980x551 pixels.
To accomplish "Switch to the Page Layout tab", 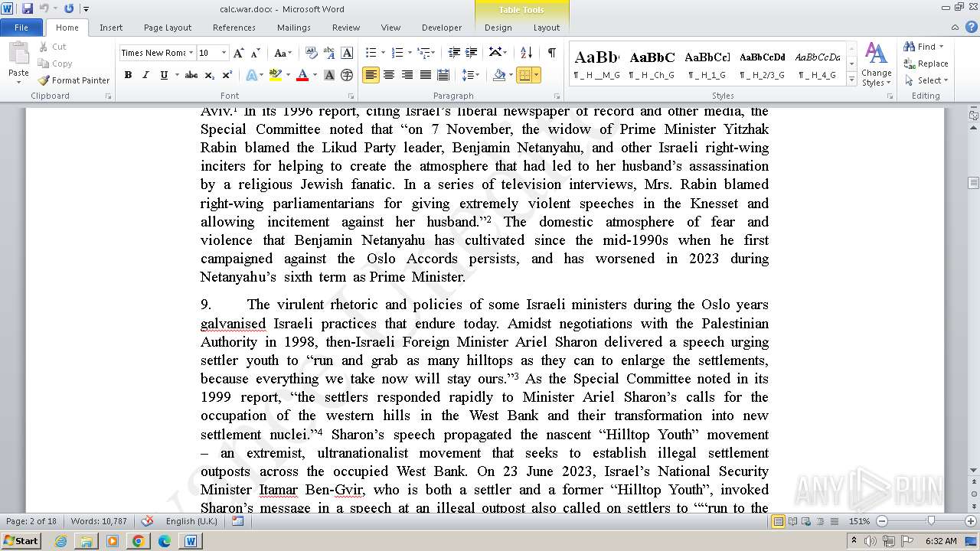I will click(x=168, y=28).
